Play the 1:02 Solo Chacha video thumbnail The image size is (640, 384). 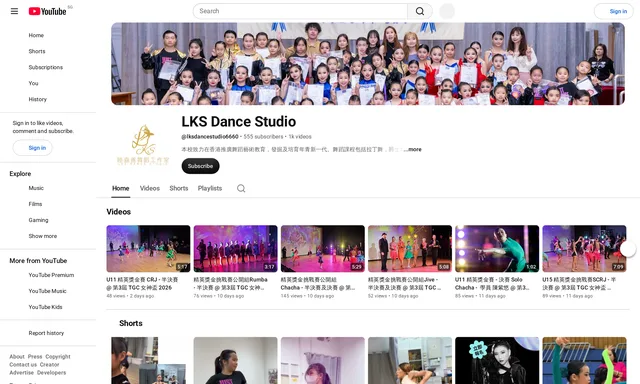[497, 249]
